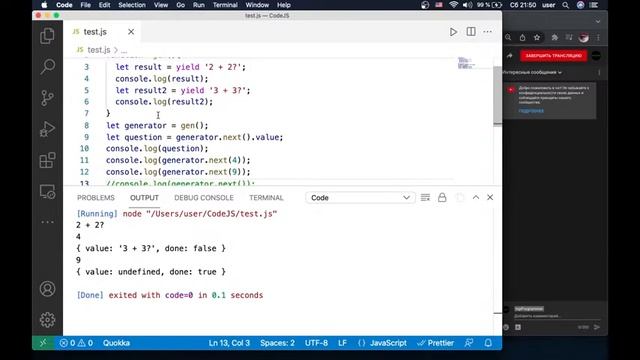Show errors and warnings count in status bar

(76, 343)
